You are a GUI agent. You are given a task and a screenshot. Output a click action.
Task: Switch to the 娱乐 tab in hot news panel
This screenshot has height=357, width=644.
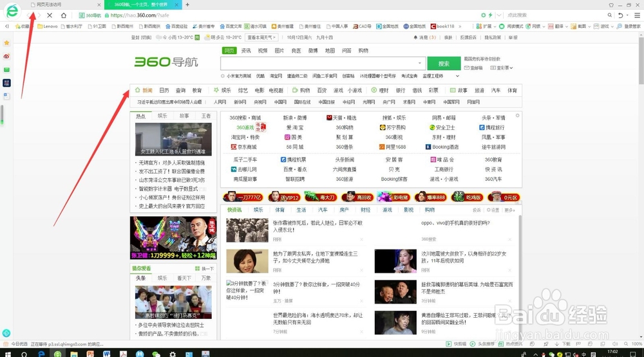pos(162,116)
